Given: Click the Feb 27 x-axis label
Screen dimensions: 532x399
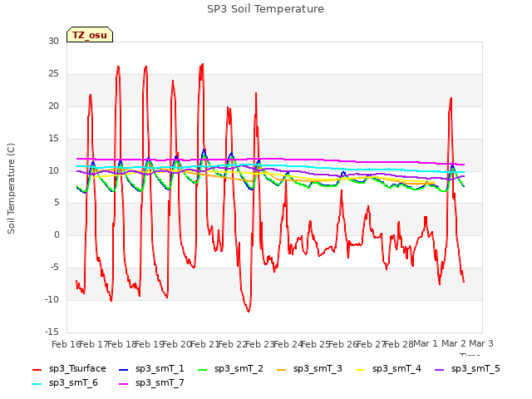Looking at the screenshot, I should click(x=372, y=344).
